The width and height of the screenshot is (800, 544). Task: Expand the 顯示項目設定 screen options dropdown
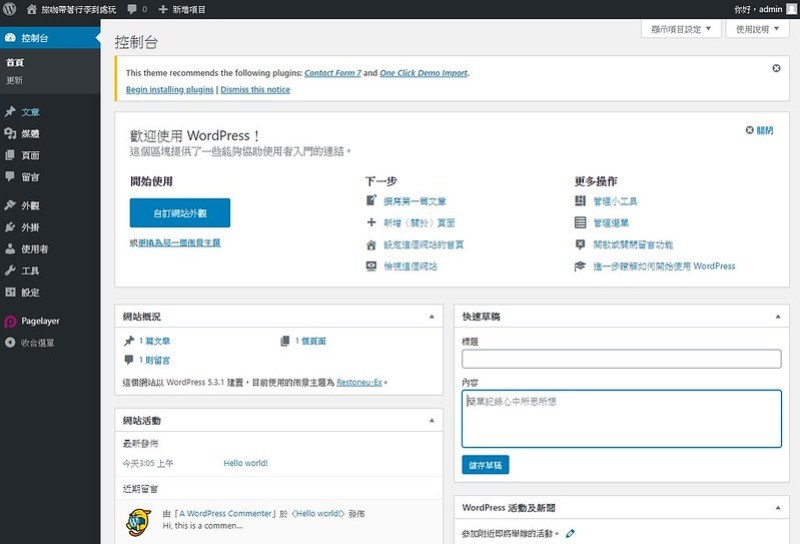[680, 29]
